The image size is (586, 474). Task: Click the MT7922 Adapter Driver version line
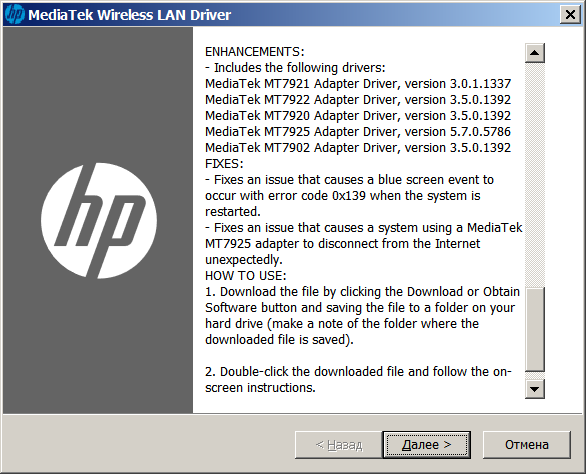[x=358, y=100]
